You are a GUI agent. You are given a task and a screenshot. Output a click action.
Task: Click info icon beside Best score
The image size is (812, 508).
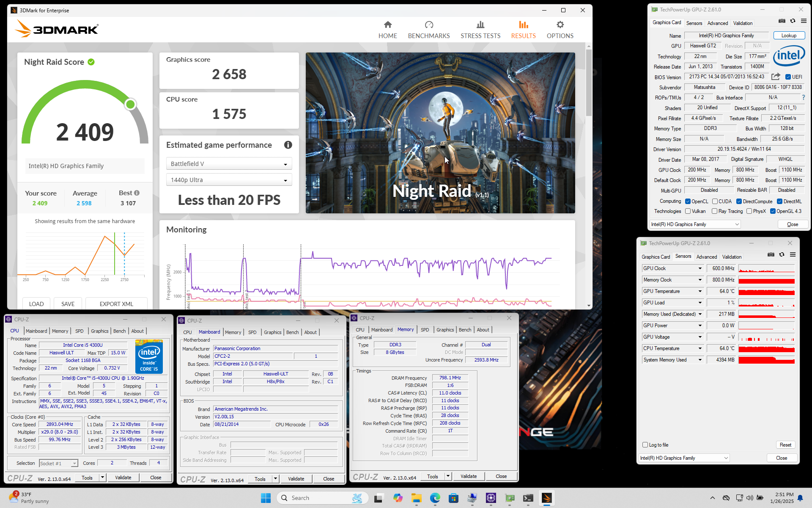(x=137, y=193)
